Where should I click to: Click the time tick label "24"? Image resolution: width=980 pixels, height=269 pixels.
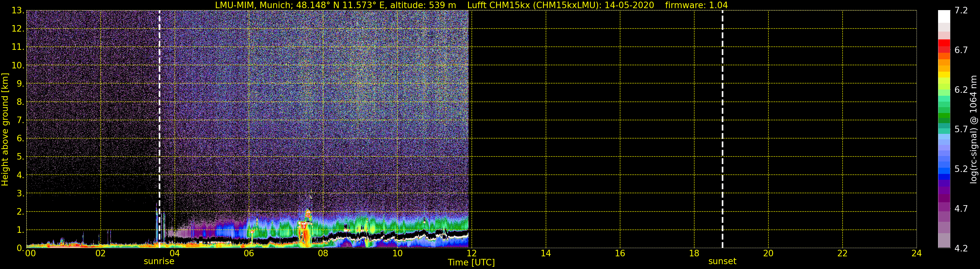[917, 253]
